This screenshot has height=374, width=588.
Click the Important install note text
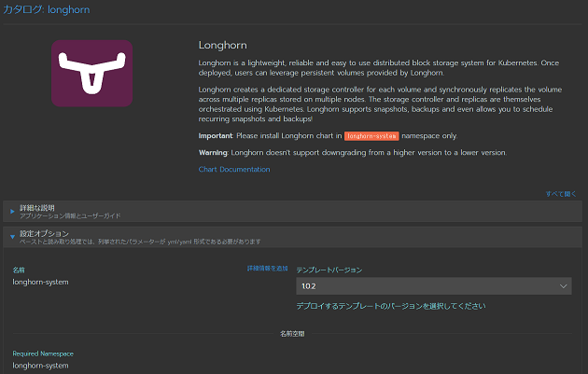(329, 135)
